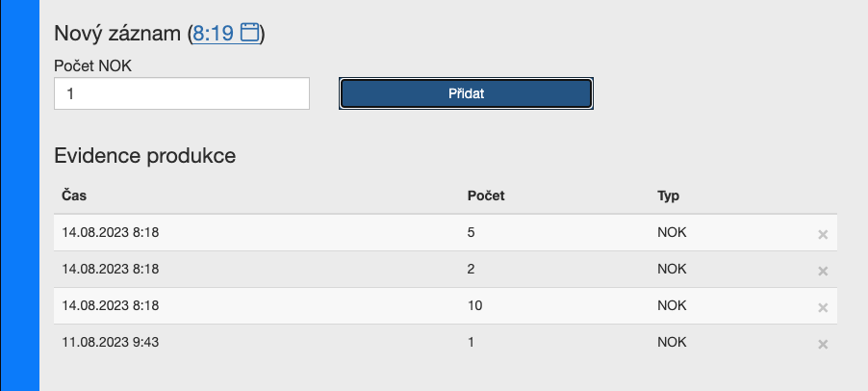The width and height of the screenshot is (868, 391).
Task: Select the first 14.08.2023 8:18 timestamp cell
Action: coord(110,233)
